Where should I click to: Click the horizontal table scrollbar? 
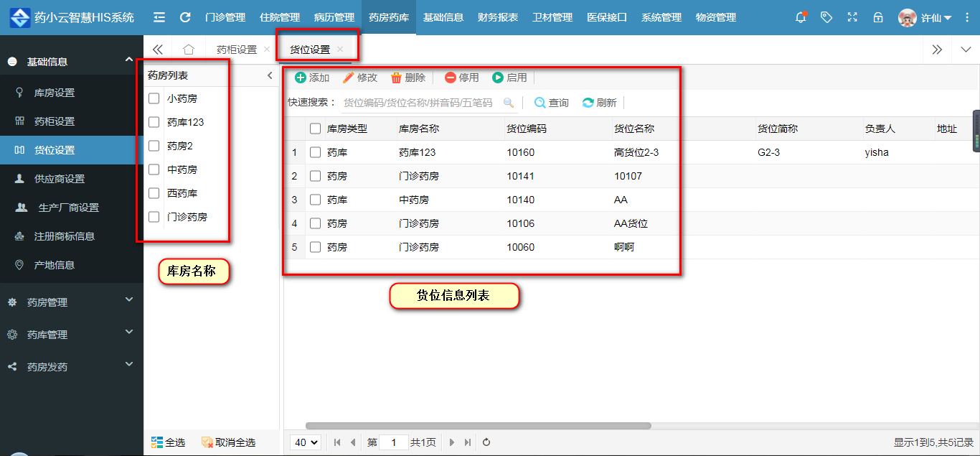[479, 426]
